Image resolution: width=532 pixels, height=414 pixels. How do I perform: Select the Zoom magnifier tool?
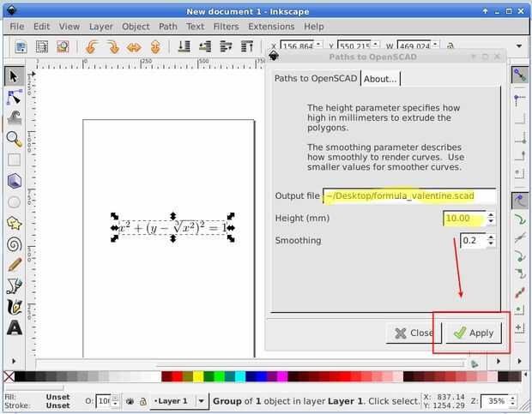[x=14, y=139]
